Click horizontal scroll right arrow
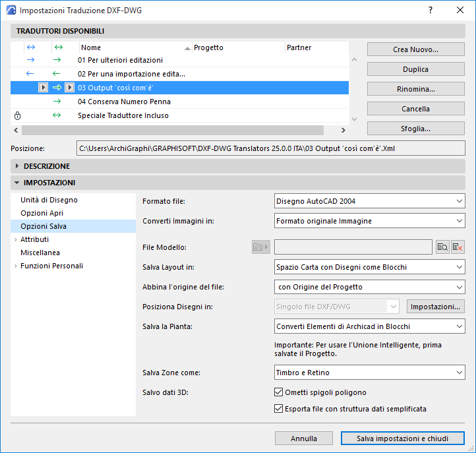This screenshot has height=453, width=476. [343, 130]
